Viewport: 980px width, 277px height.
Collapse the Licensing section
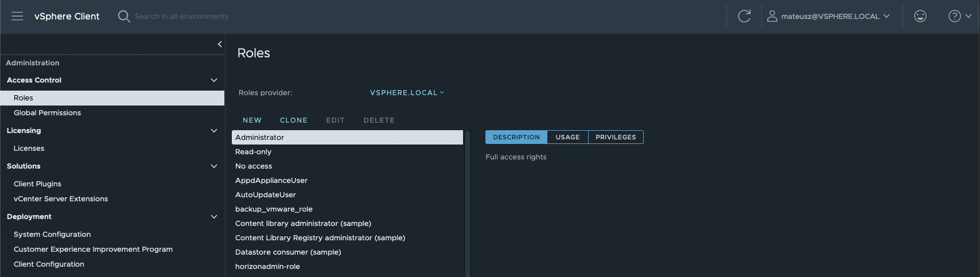click(214, 131)
